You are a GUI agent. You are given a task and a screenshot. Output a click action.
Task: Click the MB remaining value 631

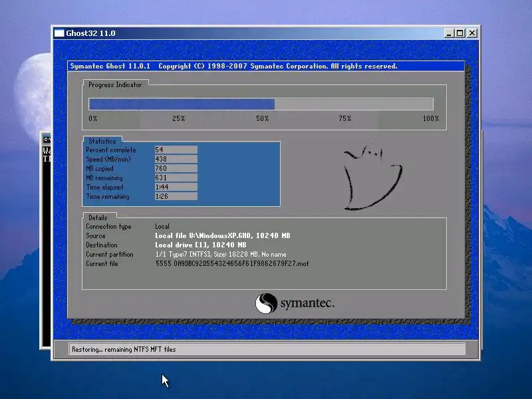[x=176, y=178]
